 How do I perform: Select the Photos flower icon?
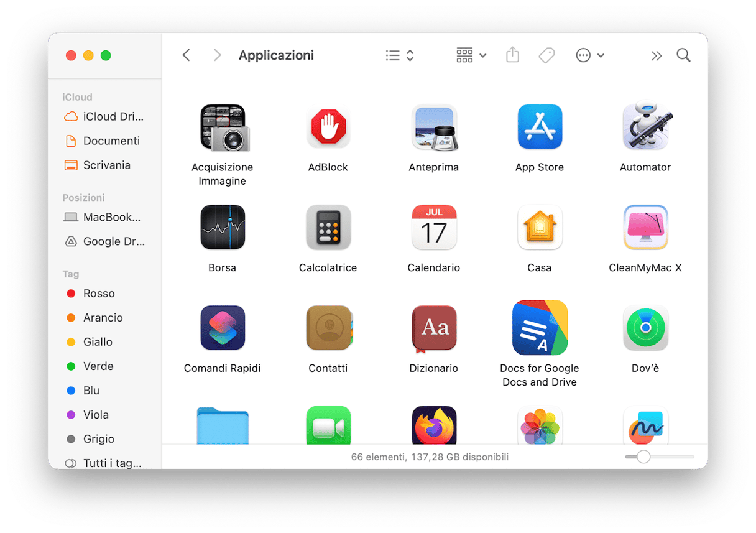tap(540, 425)
